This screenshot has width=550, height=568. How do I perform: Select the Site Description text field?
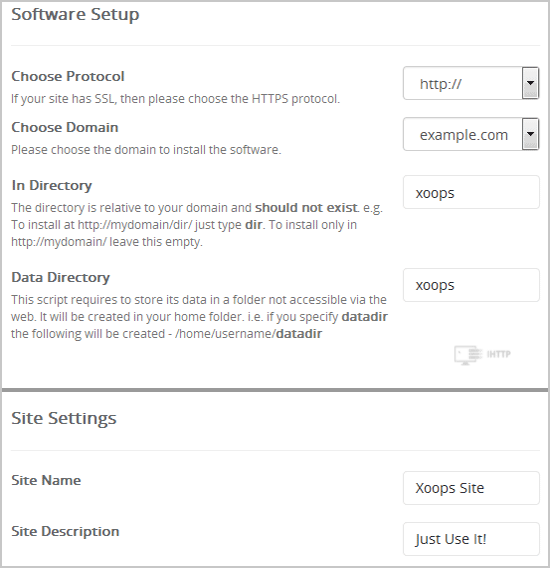(471, 539)
